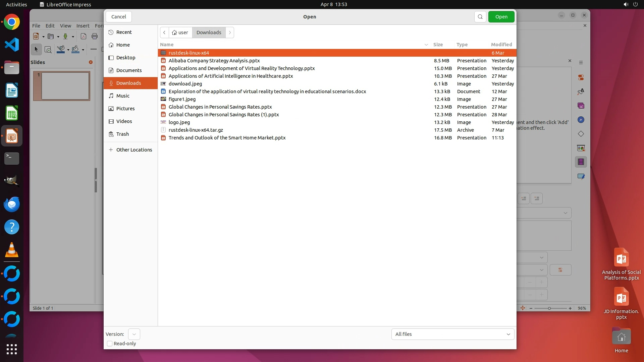
Task: Click the back arrow in path bar
Action: 164,33
